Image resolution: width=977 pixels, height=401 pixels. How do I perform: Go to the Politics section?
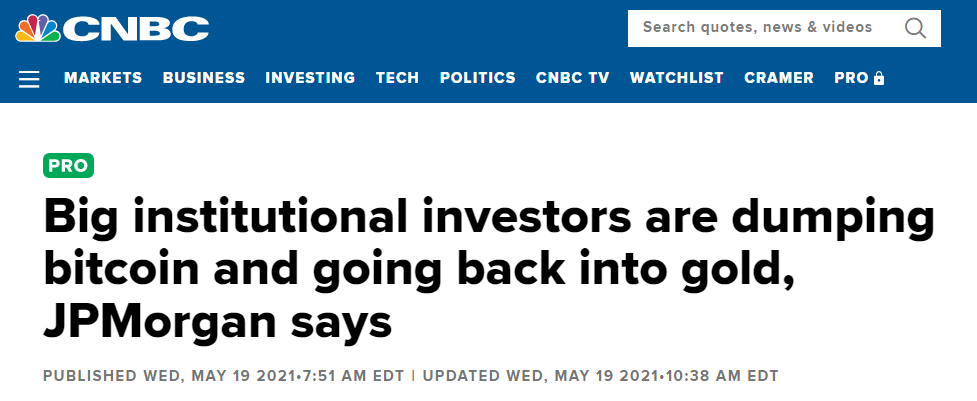478,78
